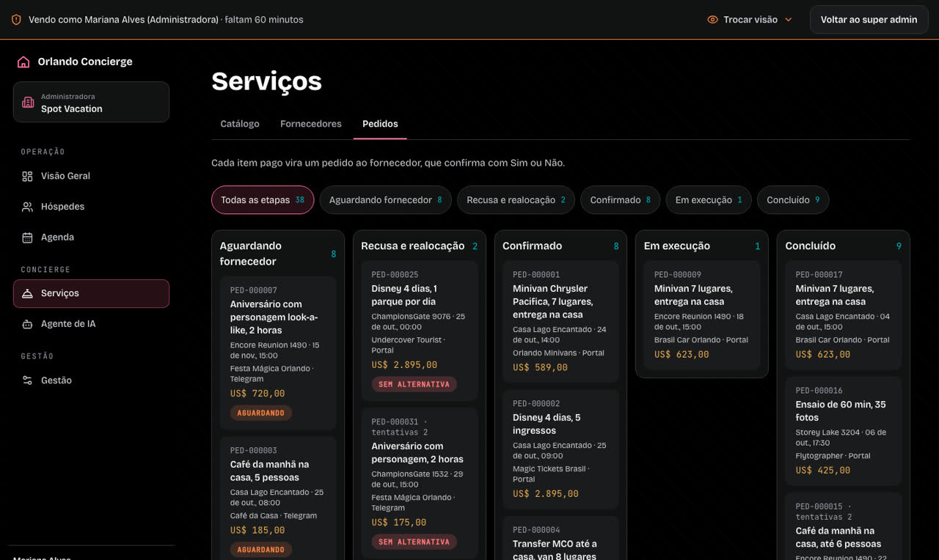
Task: Click the Hóspedes people icon
Action: click(27, 207)
